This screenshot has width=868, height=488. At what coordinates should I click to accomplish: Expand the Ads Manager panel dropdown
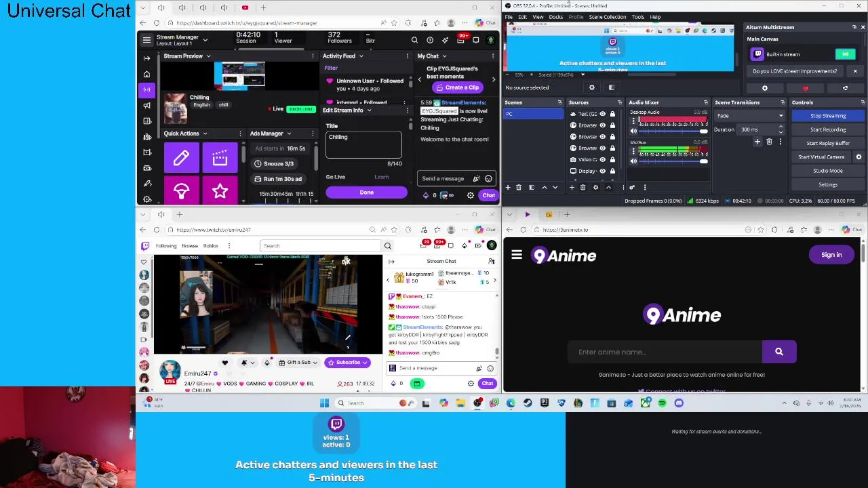click(289, 134)
